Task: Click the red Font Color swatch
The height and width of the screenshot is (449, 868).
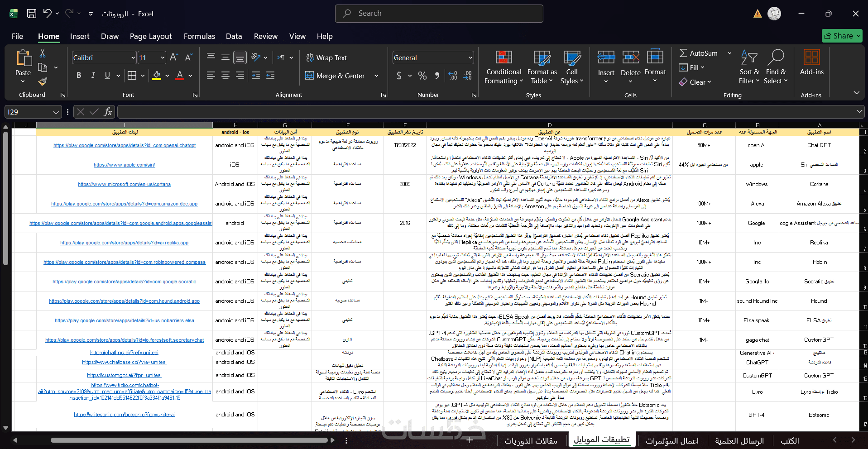Action: click(180, 76)
